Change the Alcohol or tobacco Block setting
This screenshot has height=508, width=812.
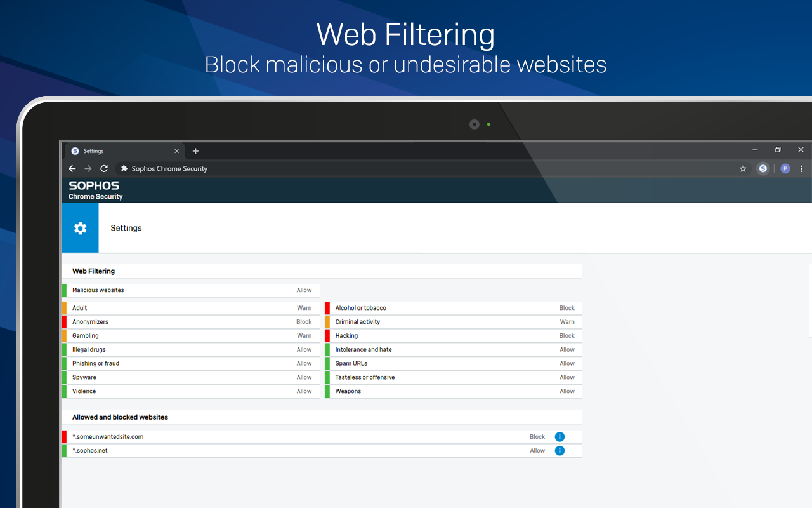click(566, 307)
